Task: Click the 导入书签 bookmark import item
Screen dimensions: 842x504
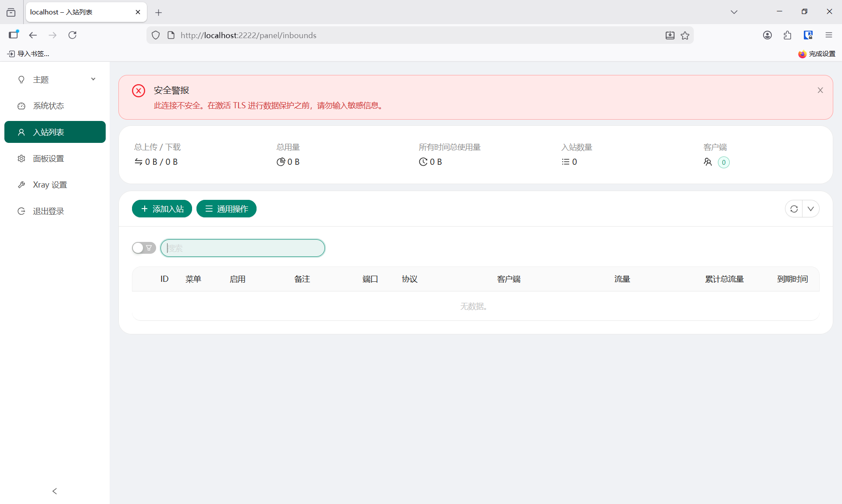Action: tap(29, 54)
